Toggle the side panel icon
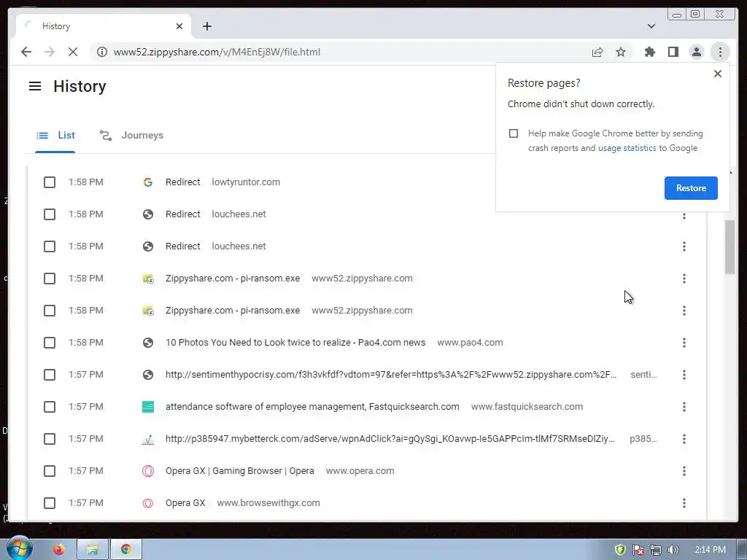This screenshot has width=747, height=560. point(673,52)
